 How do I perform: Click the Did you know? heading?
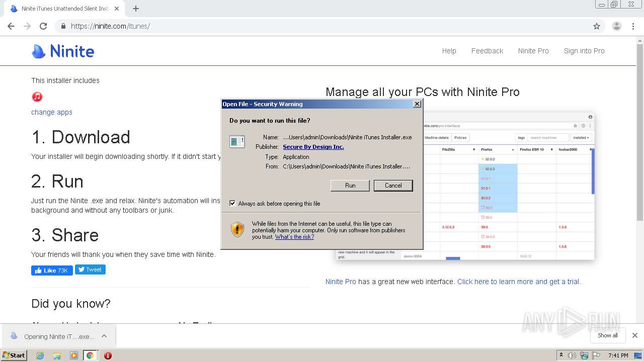pyautogui.click(x=71, y=304)
